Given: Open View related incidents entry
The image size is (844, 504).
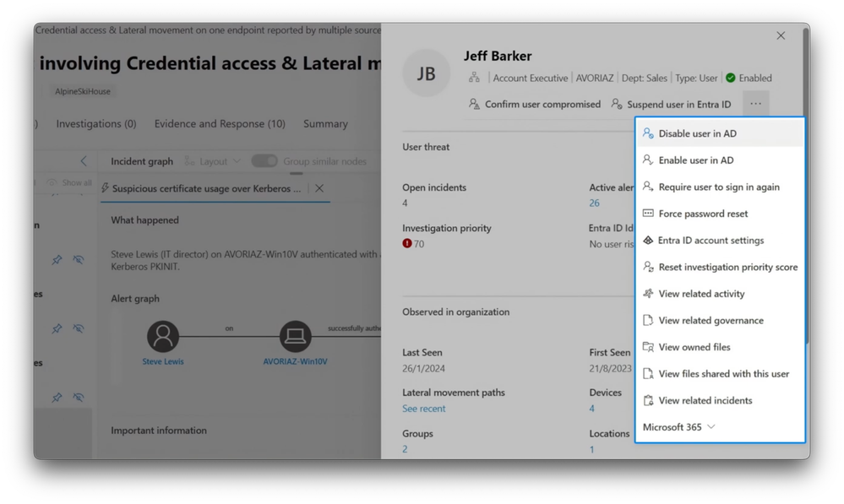Looking at the screenshot, I should (x=720, y=400).
